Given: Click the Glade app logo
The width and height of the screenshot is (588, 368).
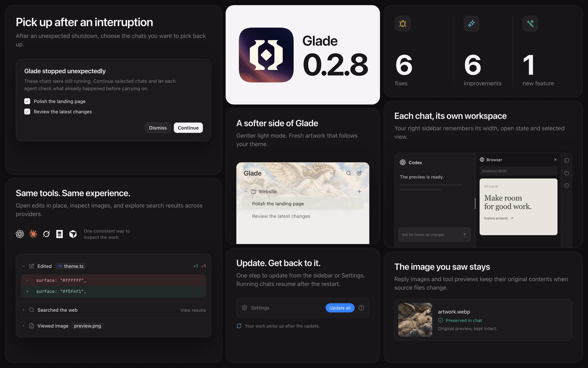Looking at the screenshot, I should pos(266,55).
